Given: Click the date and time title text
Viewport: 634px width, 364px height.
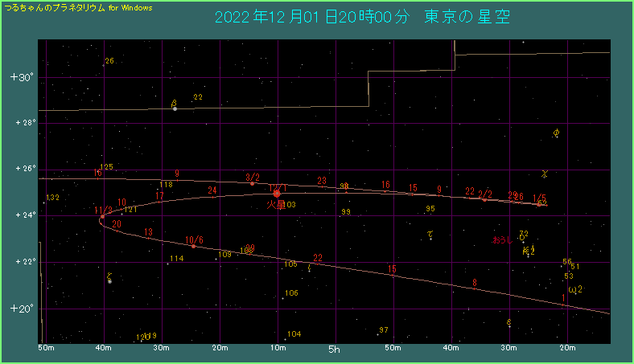Looking at the screenshot, I should pyautogui.click(x=362, y=17).
